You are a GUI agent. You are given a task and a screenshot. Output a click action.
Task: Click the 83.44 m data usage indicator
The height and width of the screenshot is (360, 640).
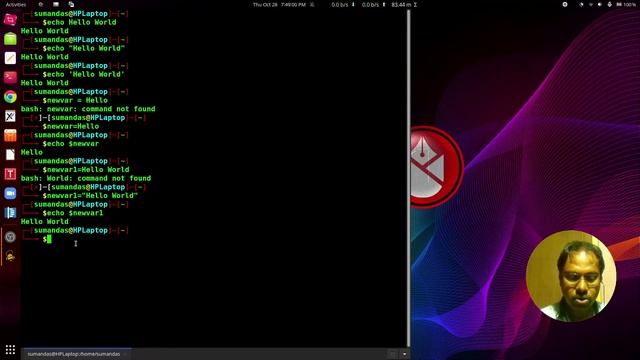[x=404, y=4]
